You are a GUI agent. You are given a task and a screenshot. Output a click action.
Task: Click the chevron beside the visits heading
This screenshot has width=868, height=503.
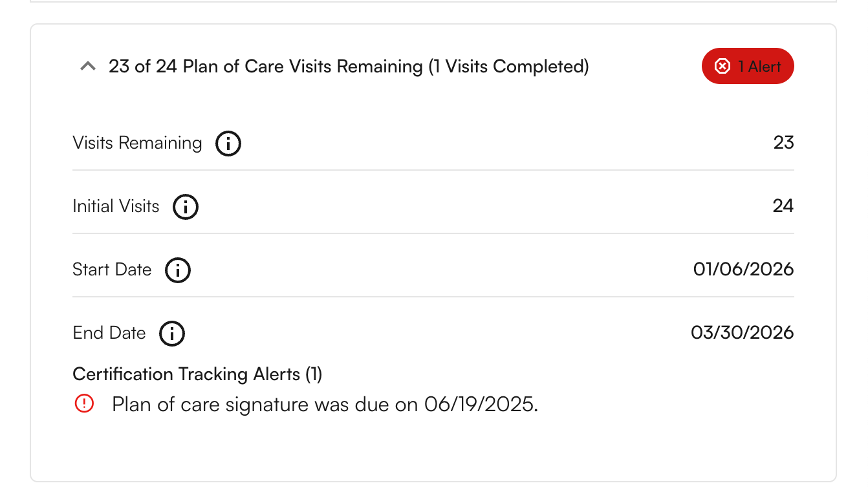tap(87, 66)
